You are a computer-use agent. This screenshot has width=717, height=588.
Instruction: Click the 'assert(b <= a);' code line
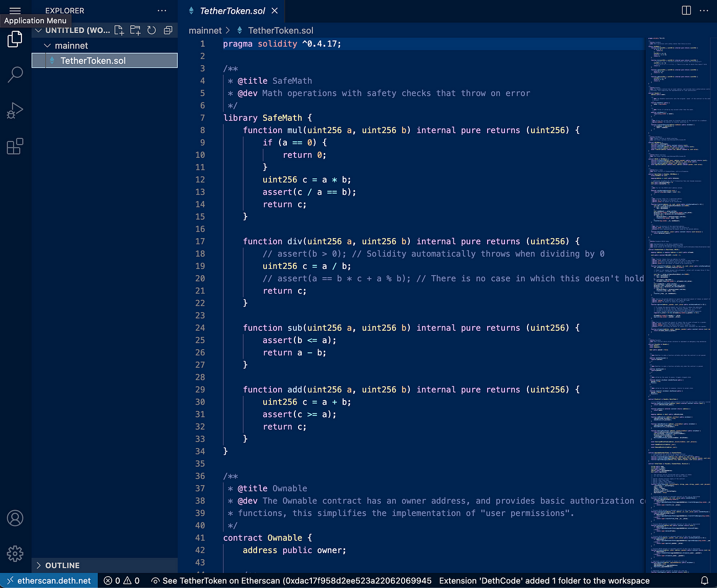[300, 340]
